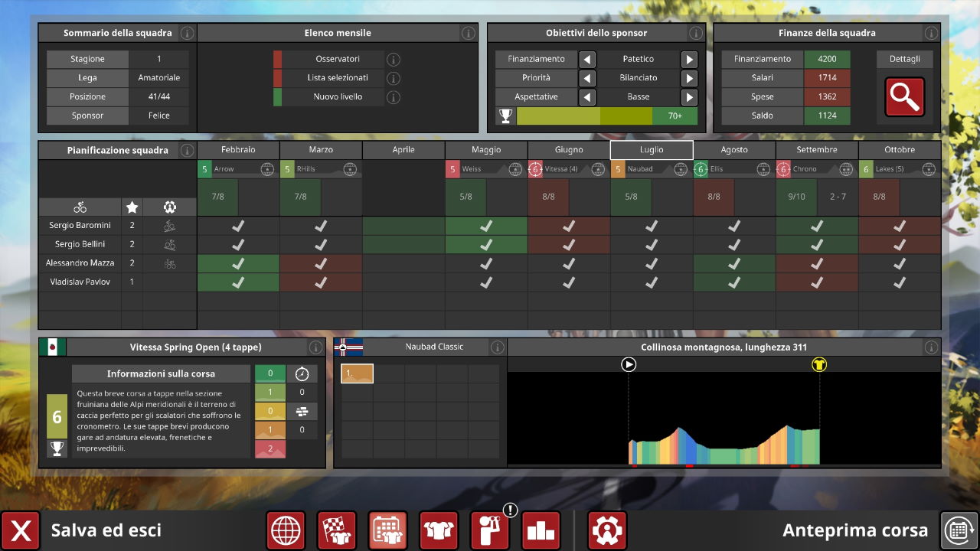Select the Settembre month column header
The height and width of the screenshot is (551, 980).
(x=817, y=150)
